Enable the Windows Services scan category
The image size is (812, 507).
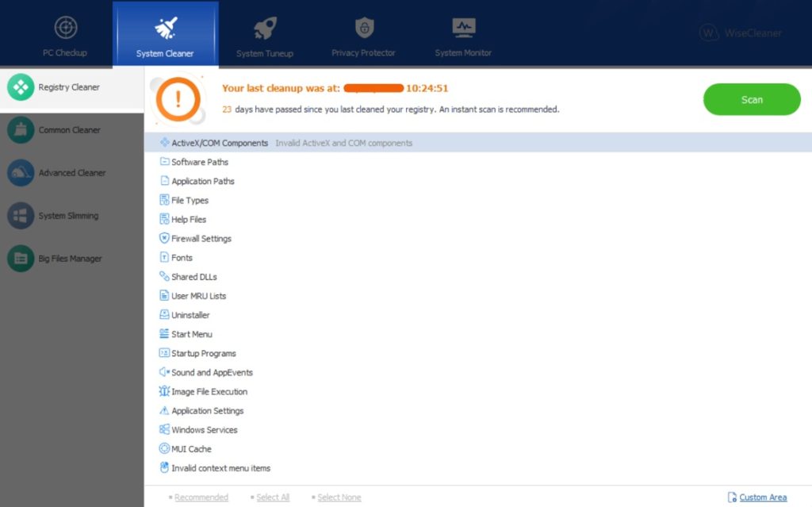click(x=202, y=429)
